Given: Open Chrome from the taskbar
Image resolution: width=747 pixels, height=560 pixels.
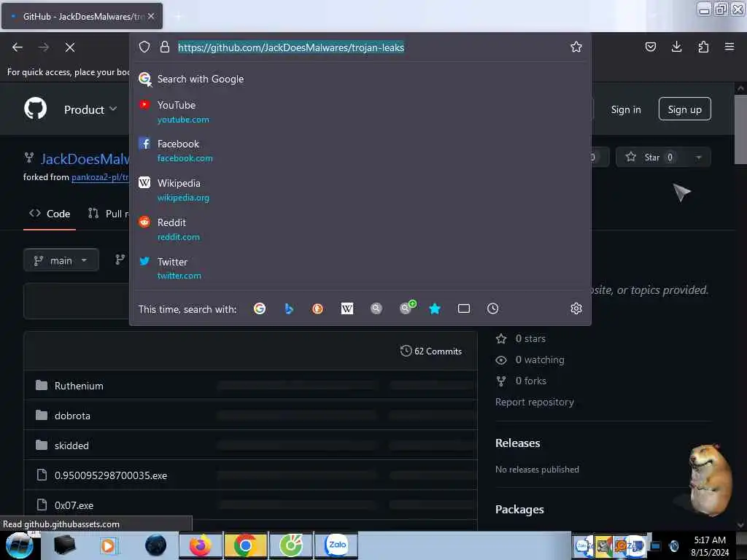Looking at the screenshot, I should (245, 545).
